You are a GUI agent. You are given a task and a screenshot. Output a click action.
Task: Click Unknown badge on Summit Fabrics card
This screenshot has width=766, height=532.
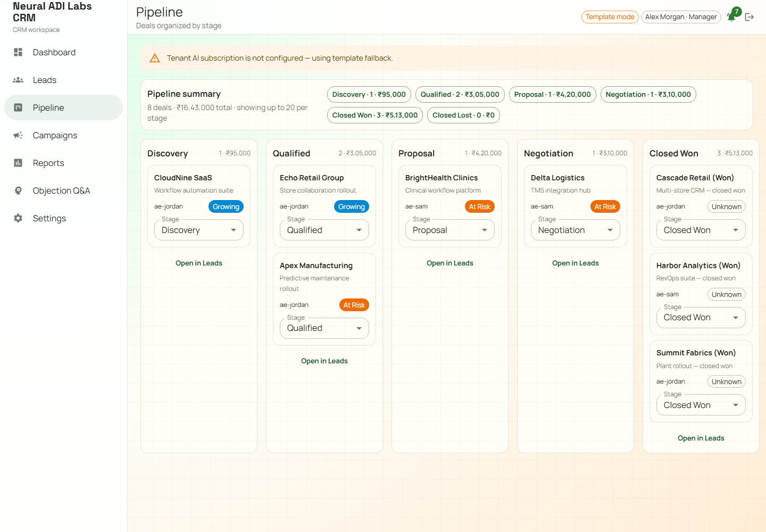[727, 381]
